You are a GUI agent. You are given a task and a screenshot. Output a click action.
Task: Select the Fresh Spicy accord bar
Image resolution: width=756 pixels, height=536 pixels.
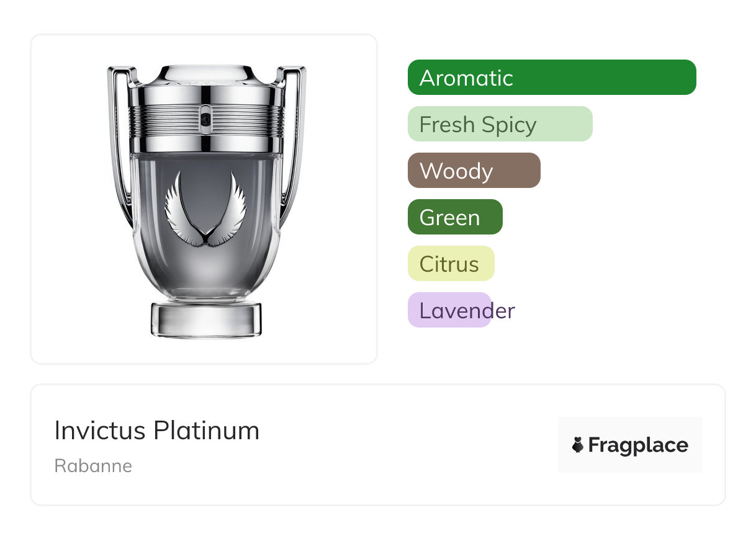click(500, 124)
